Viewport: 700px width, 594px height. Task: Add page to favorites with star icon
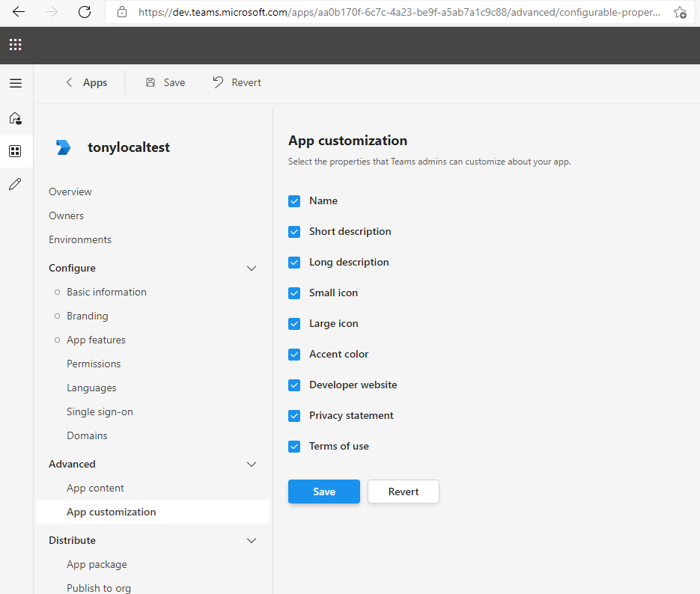coord(680,13)
